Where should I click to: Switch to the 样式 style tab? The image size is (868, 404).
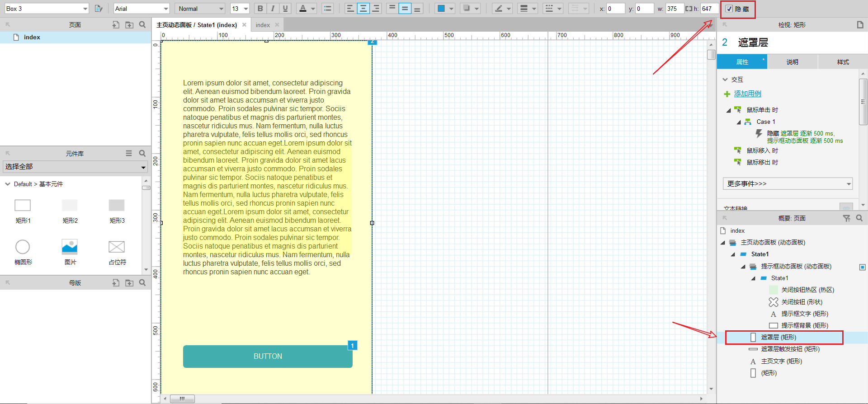click(x=843, y=62)
